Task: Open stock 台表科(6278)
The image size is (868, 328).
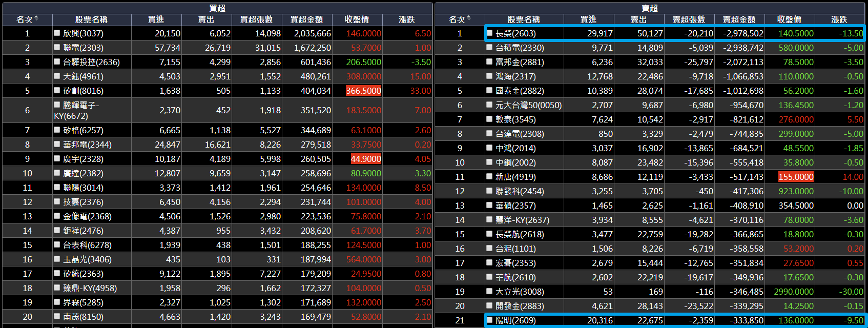Action: [87, 245]
